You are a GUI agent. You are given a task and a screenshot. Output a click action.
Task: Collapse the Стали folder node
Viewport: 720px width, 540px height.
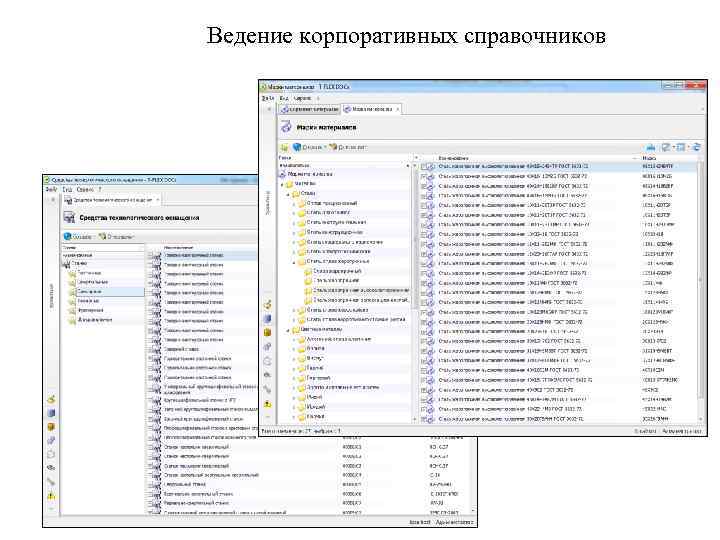[289, 194]
